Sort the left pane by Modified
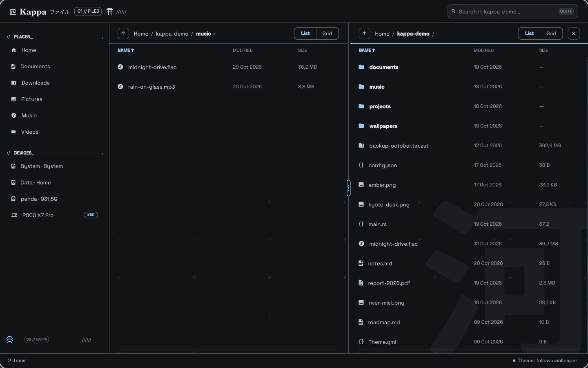 click(243, 50)
